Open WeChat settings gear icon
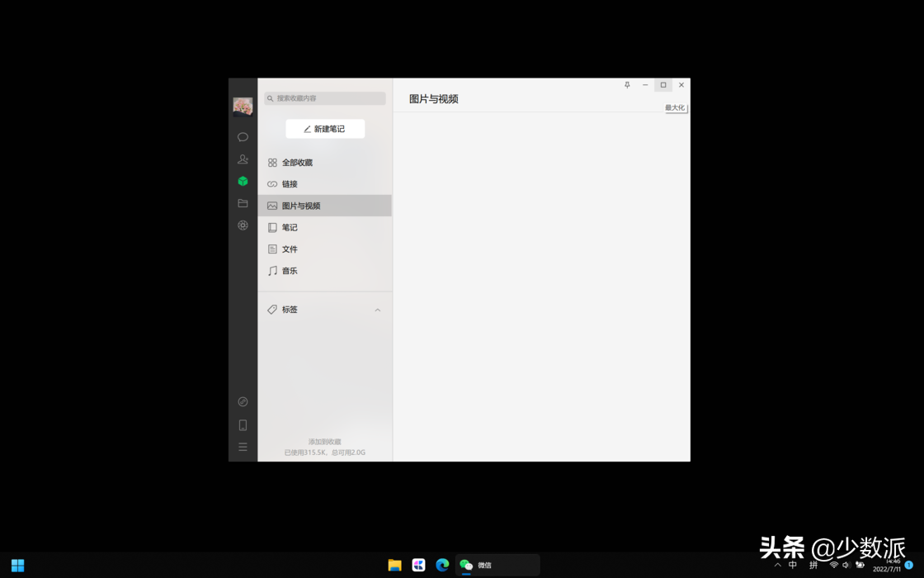 [x=243, y=225]
